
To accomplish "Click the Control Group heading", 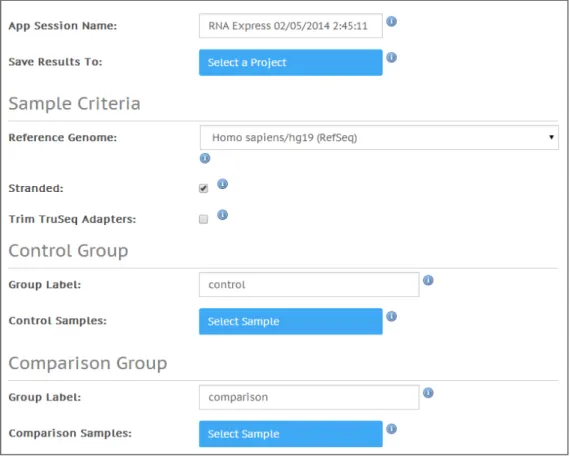I will [x=68, y=251].
